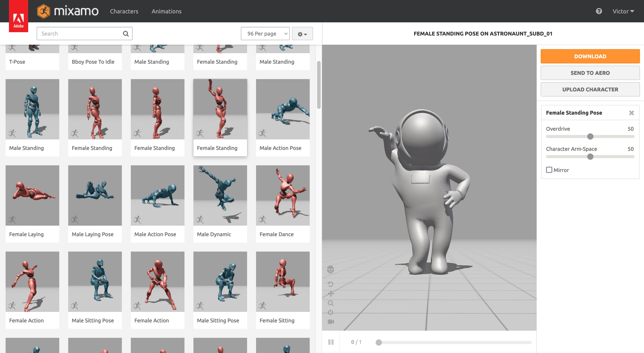Screen dimensions: 644x353
Task: Open the Victor account menu
Action: (x=623, y=11)
